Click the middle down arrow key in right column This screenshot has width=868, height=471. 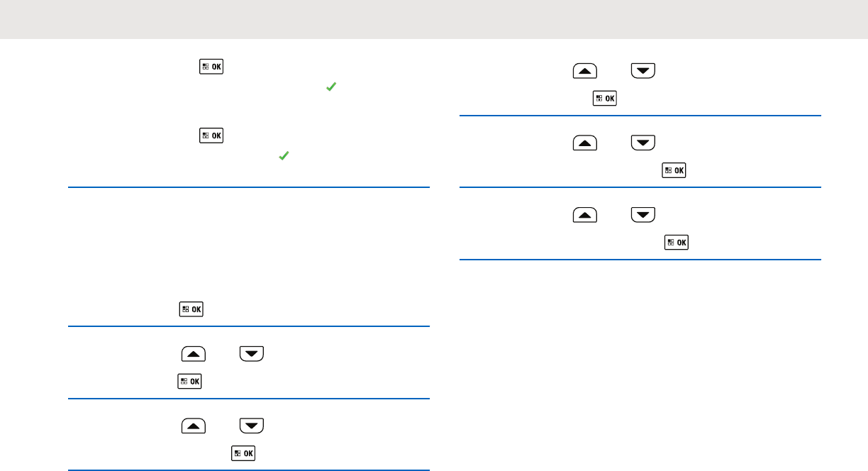coord(641,143)
